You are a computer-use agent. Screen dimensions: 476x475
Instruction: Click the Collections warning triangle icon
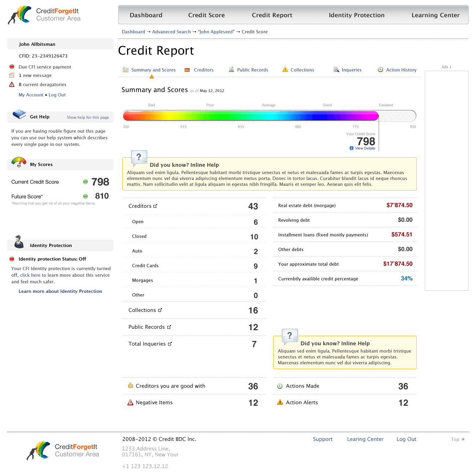285,70
